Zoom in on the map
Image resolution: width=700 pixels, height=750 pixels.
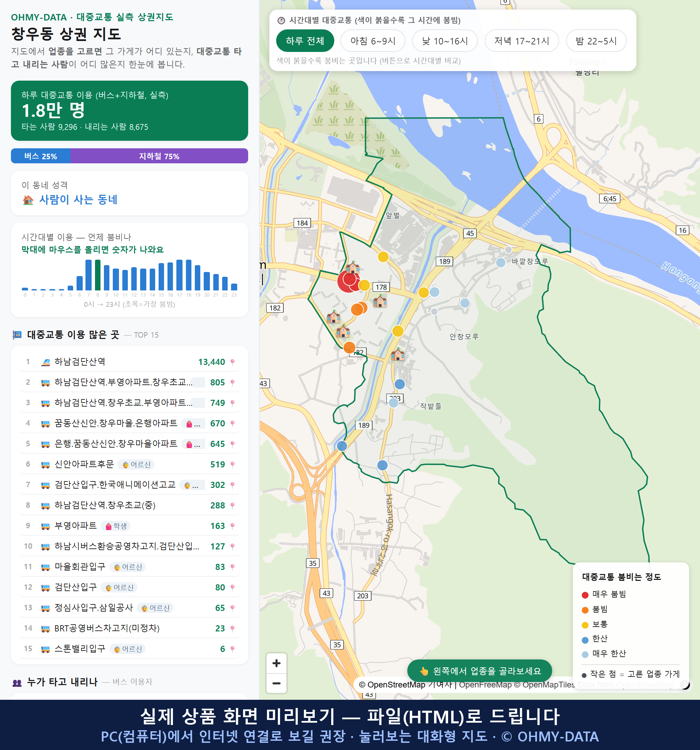276,663
